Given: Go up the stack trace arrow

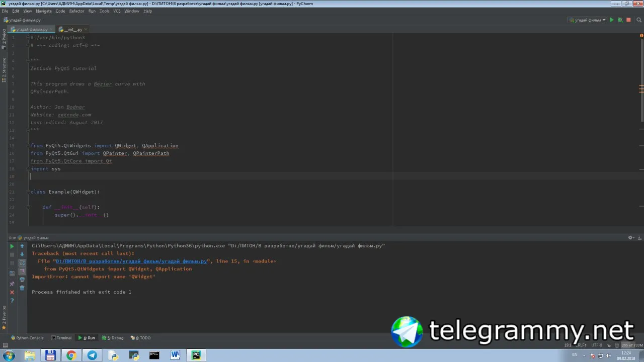Looking at the screenshot, I should (x=22, y=246).
